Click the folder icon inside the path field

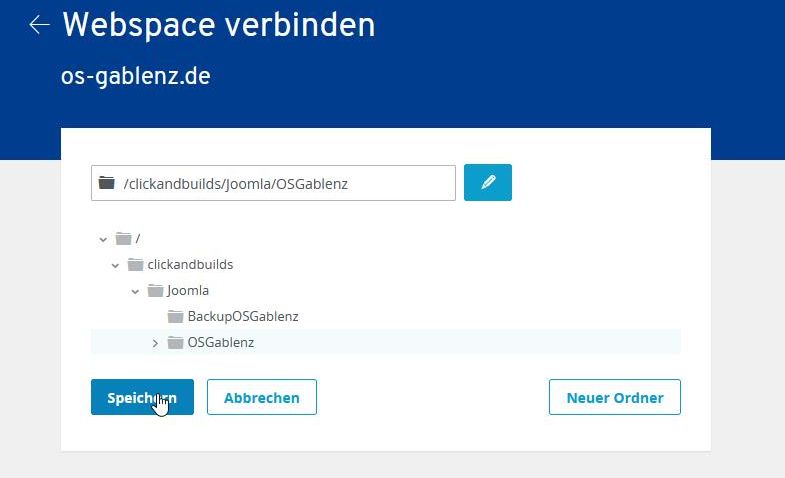point(107,183)
